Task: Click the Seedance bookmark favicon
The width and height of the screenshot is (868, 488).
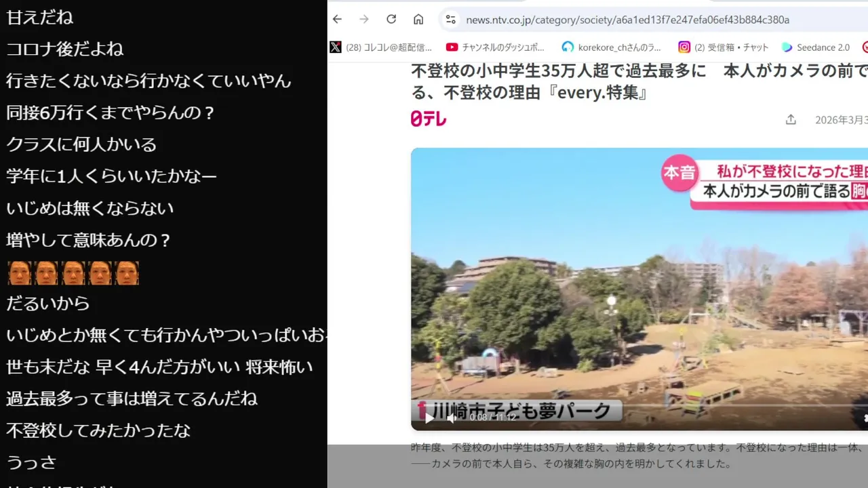Action: [x=787, y=47]
